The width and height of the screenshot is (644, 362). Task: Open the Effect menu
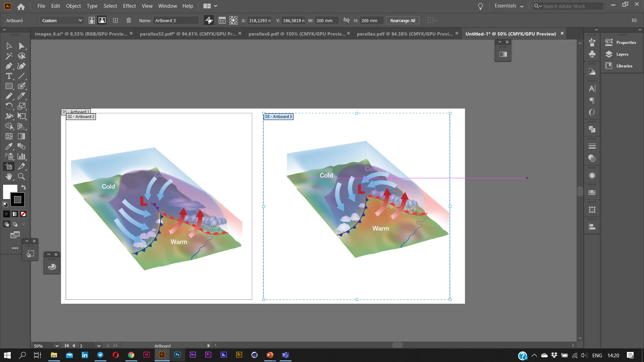click(129, 6)
